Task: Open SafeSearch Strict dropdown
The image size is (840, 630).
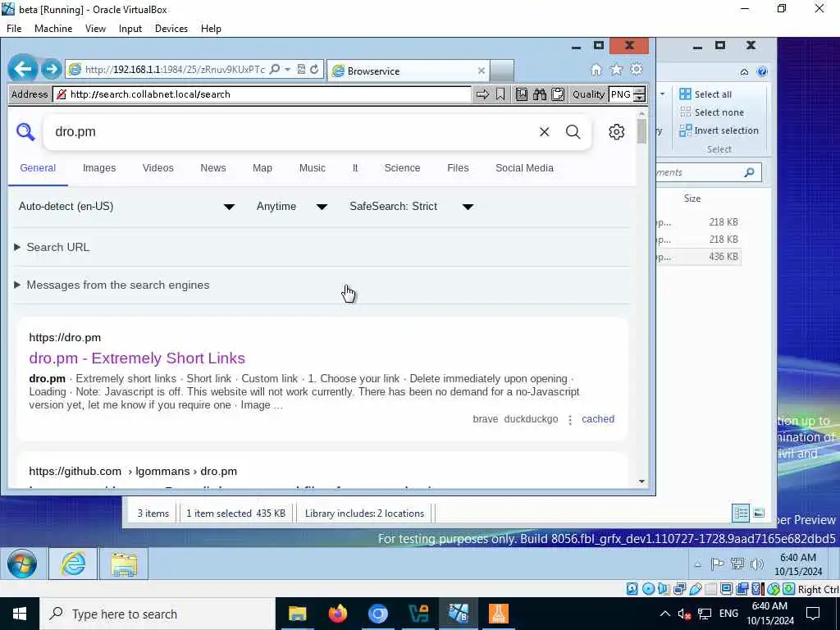Action: point(412,207)
